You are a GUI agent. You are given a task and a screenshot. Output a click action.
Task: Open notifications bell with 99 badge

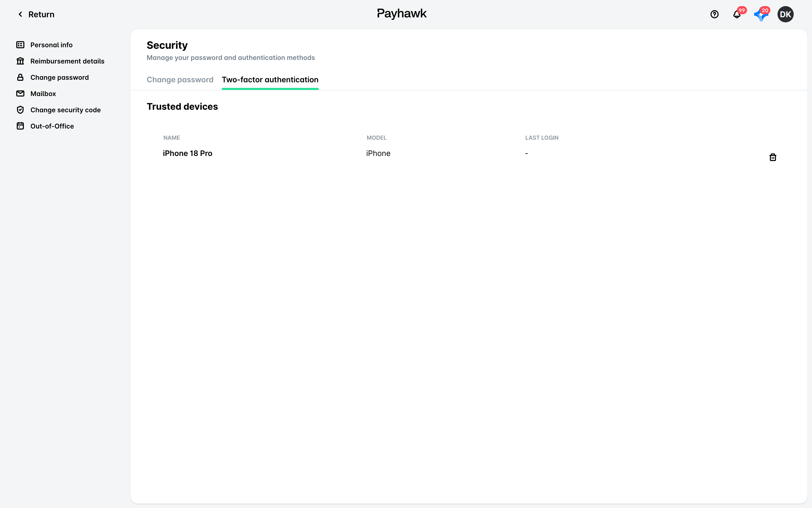click(737, 14)
